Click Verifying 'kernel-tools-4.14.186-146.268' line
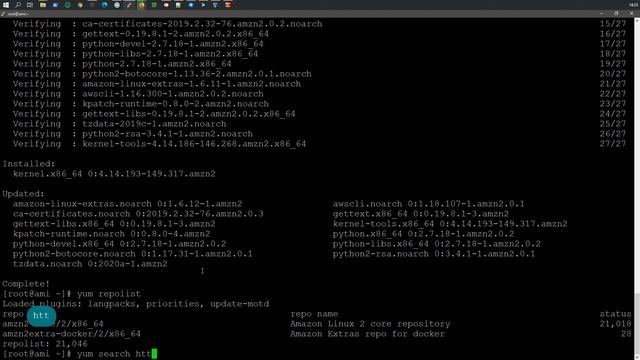Viewport: 640px width, 360px height. pyautogui.click(x=159, y=144)
